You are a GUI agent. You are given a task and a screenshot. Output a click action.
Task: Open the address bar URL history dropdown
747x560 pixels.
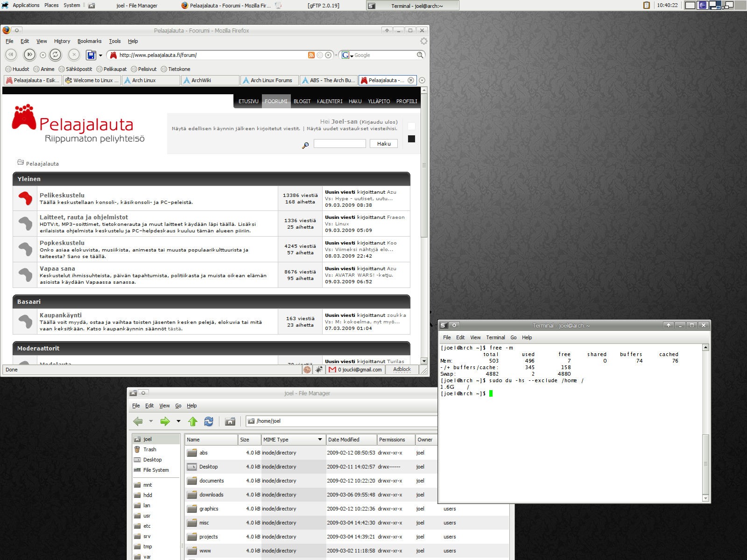tap(328, 55)
